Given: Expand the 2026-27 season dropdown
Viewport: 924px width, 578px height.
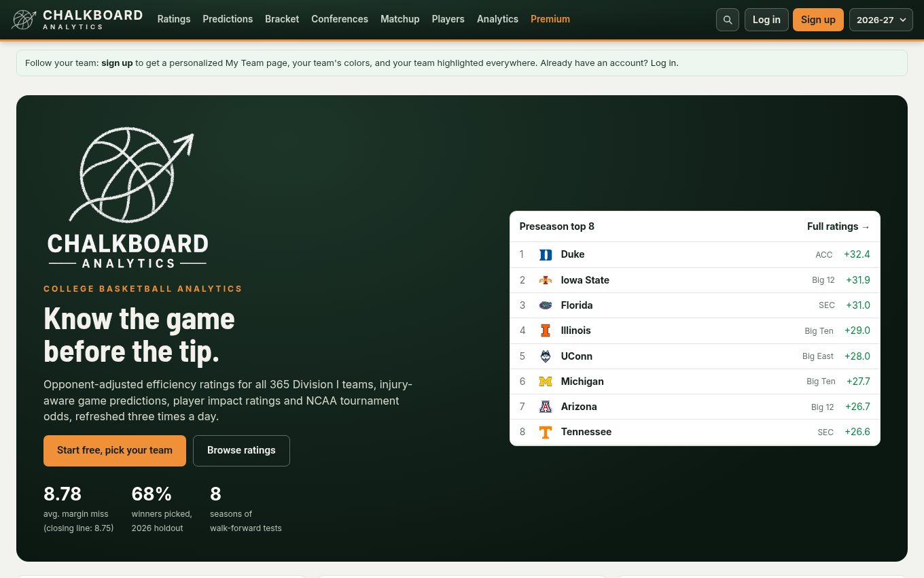Looking at the screenshot, I should [x=881, y=20].
